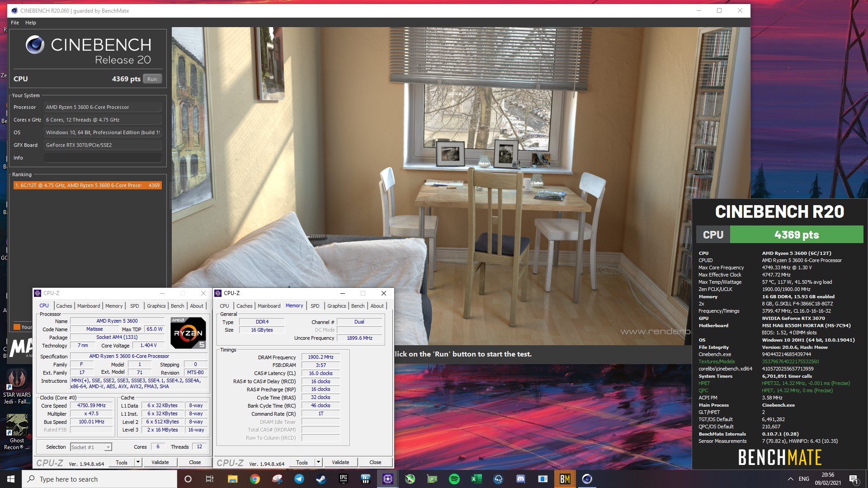Open STAR WARS Jedi Fallen Order desktop icon

17,386
